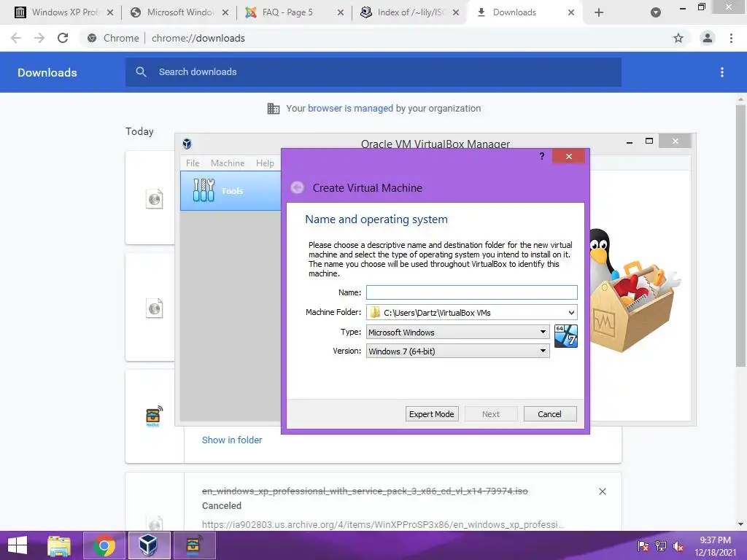Viewport: 747px width, 560px height.
Task: Click the Search downloads field
Action: (373, 72)
